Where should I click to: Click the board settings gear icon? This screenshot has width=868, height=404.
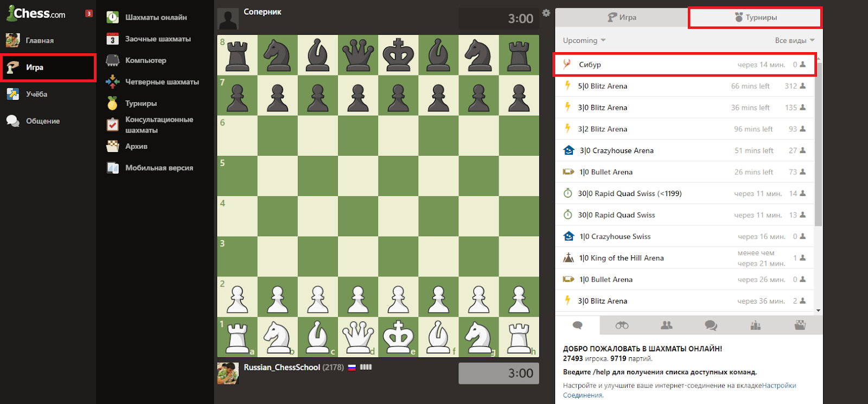coord(546,13)
